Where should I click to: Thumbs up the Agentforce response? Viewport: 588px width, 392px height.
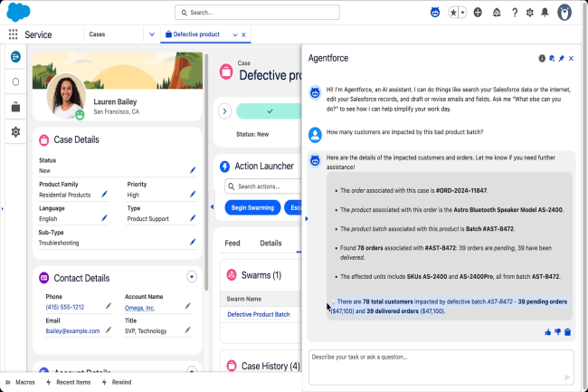[x=548, y=332]
